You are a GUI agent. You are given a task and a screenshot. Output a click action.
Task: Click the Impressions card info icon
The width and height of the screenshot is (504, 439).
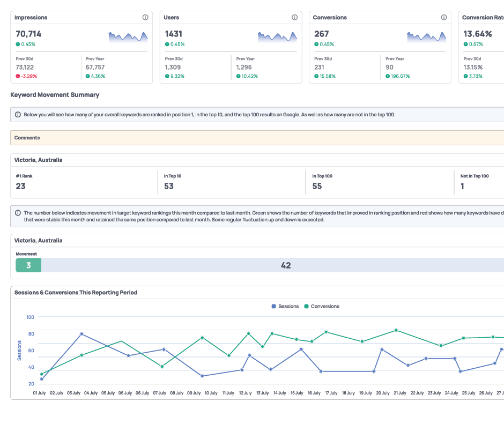coord(145,18)
